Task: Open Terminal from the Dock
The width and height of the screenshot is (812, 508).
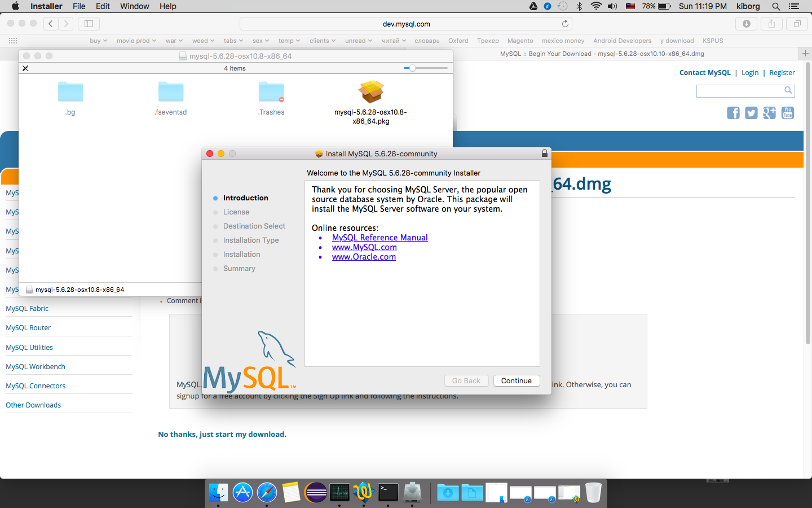Action: (x=388, y=492)
